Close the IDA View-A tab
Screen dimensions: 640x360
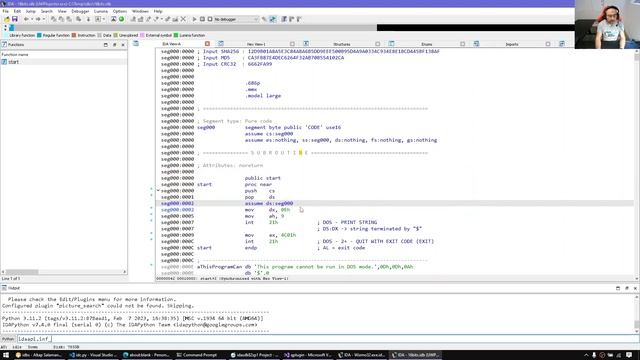pyautogui.click(x=207, y=44)
